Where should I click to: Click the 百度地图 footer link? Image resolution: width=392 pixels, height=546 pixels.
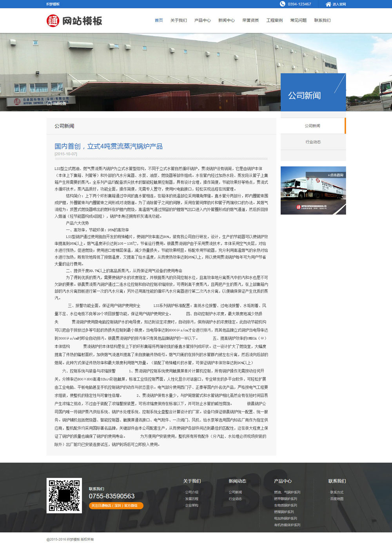click(x=337, y=499)
